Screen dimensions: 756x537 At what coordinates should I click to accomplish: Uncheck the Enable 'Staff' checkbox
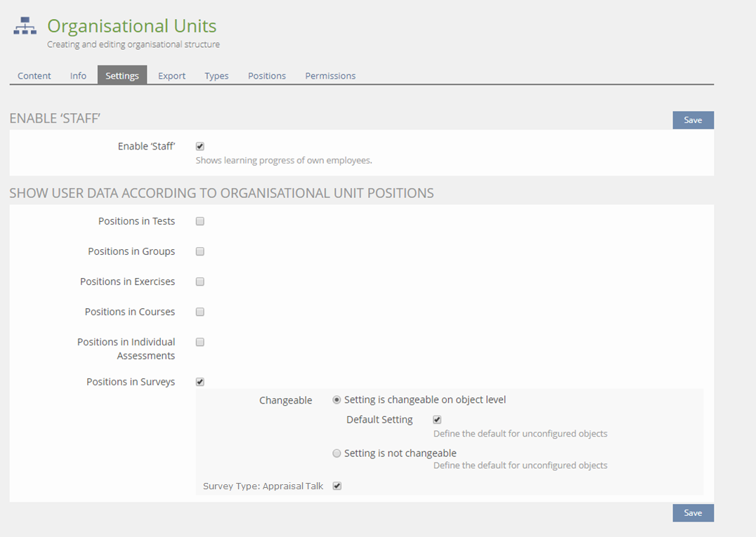[x=200, y=147]
